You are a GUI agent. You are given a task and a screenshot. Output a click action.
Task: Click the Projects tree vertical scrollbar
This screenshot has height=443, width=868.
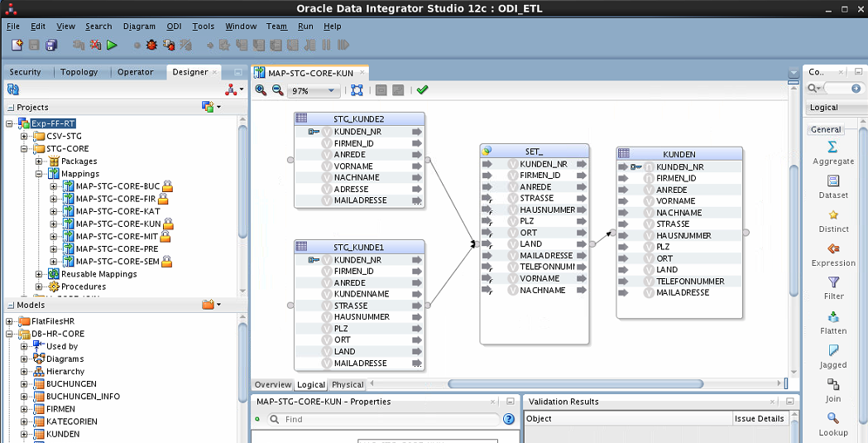coord(242,181)
